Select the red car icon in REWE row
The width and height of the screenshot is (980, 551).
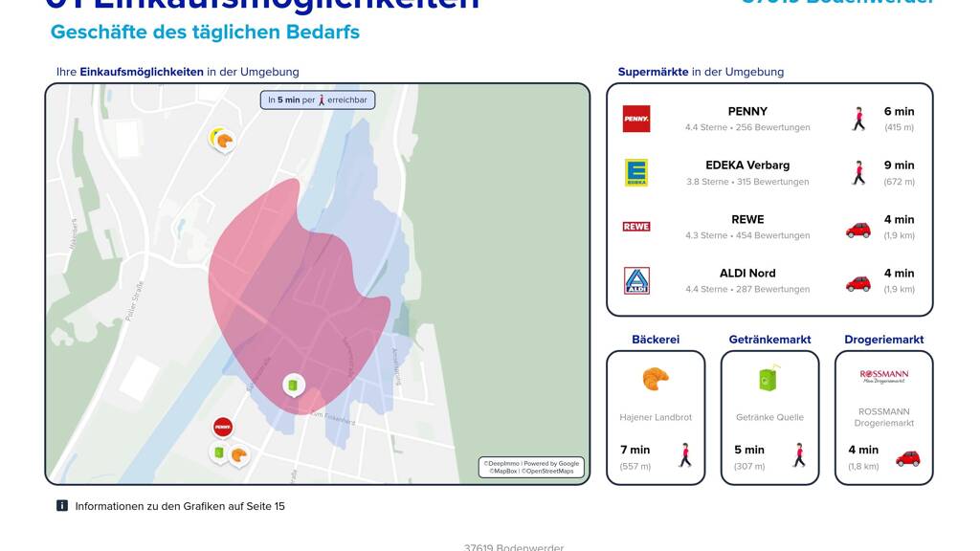point(858,230)
